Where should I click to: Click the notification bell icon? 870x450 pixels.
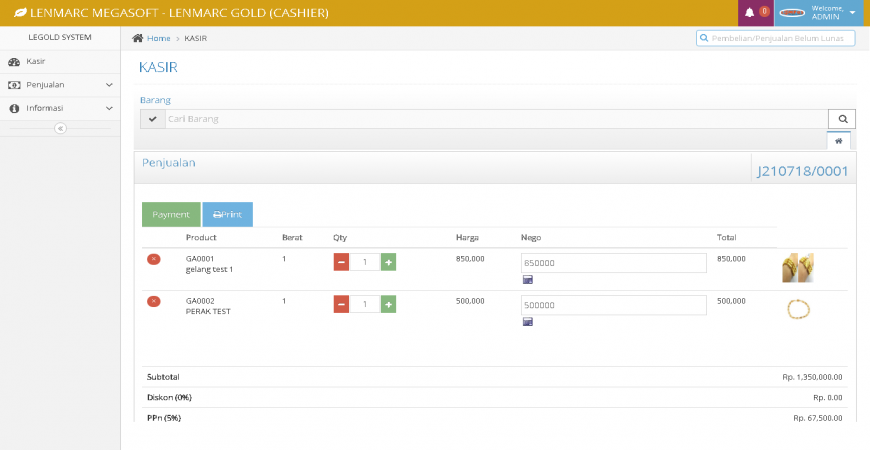tap(749, 13)
